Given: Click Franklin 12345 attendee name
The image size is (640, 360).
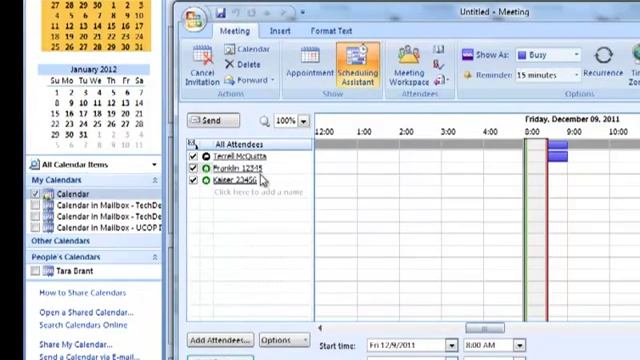Looking at the screenshot, I should 238,168.
